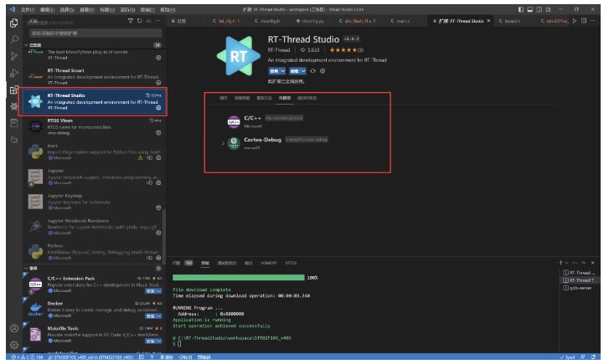
Task: Install the Docker extension
Action: [x=151, y=315]
